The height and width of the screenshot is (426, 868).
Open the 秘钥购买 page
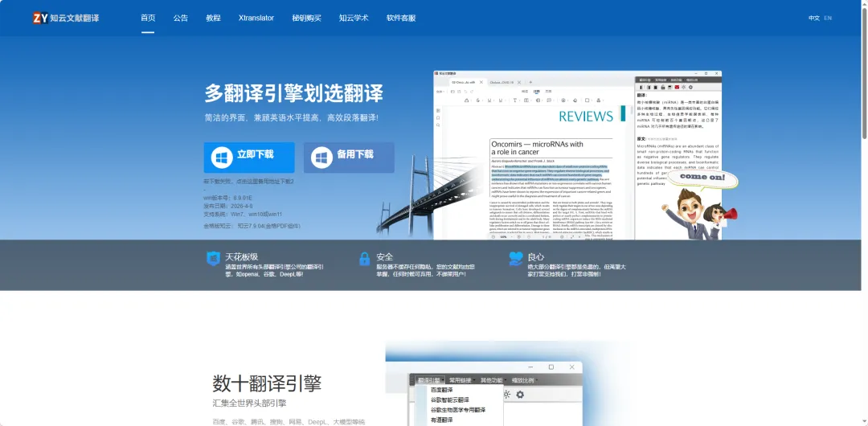tap(307, 18)
